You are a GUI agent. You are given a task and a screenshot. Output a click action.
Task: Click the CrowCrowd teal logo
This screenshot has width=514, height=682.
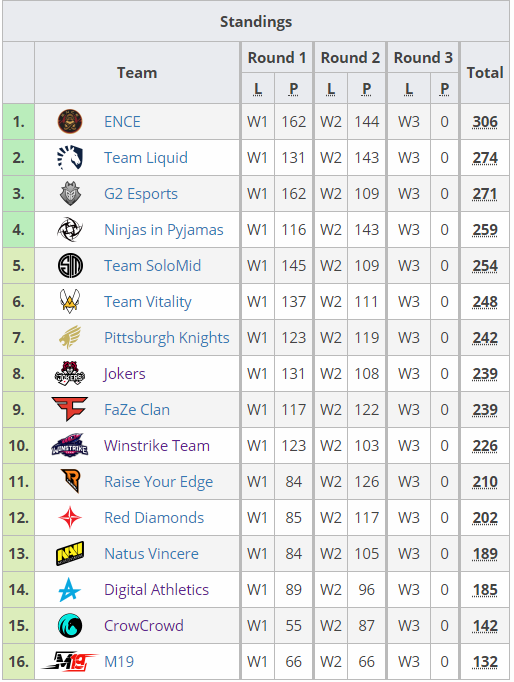coord(70,625)
